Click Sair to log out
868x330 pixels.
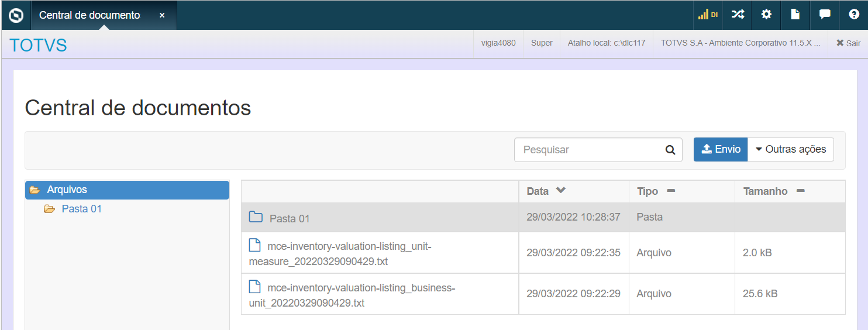point(848,43)
